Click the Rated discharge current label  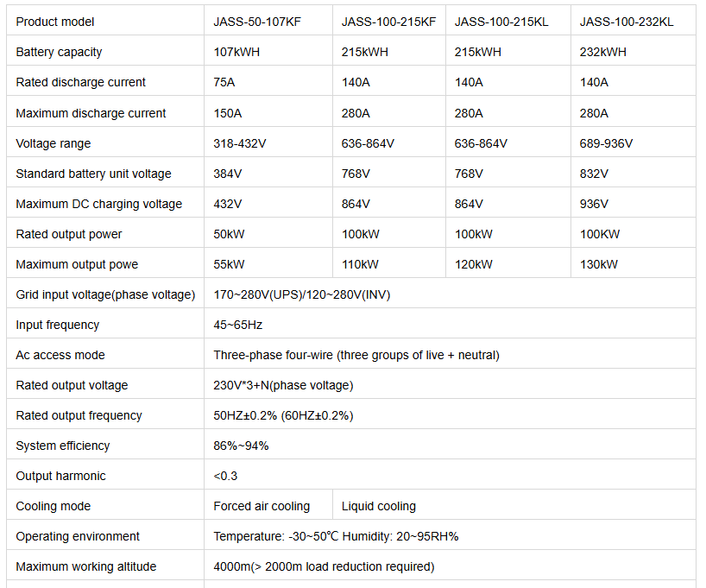(80, 82)
